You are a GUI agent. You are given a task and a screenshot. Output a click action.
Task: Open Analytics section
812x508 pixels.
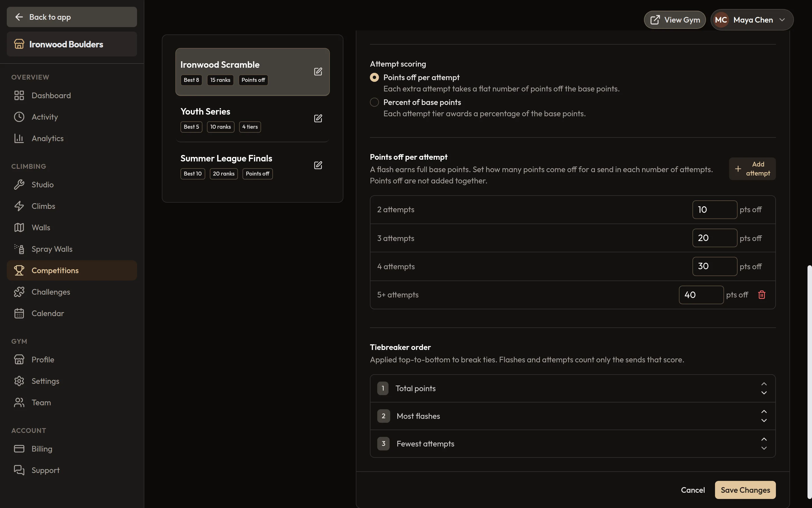coord(72,138)
